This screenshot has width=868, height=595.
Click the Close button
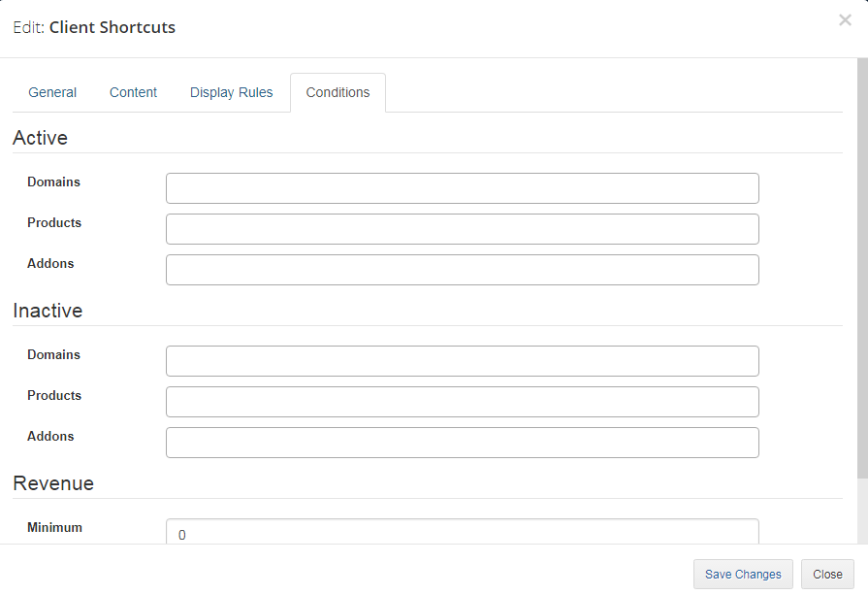(827, 574)
